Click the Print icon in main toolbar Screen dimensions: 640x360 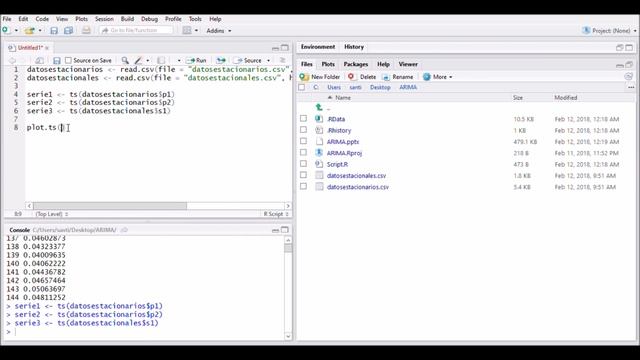pyautogui.click(x=86, y=31)
